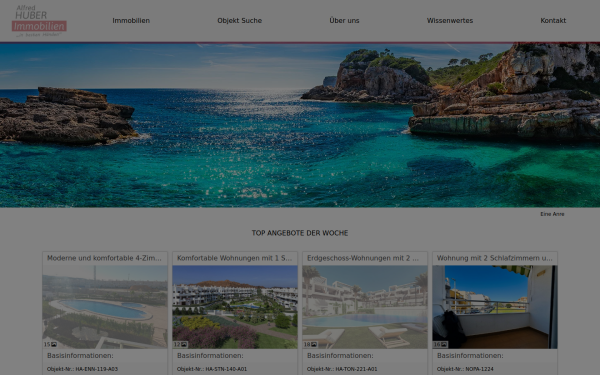Open the 'Wohnung mit 2 Schlafzimmern u...' listing title
The image size is (600, 375).
pos(494,258)
